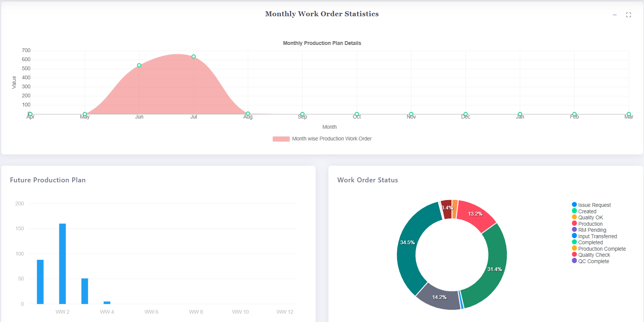This screenshot has height=322, width=644.
Task: Toggle the Quality OK legend entry
Action: click(x=587, y=217)
